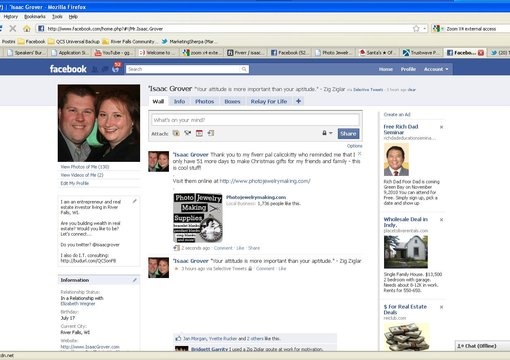Image resolution: width=510 pixels, height=360 pixels.
Task: Click inside the Facebook Search field
Action: (x=183, y=69)
